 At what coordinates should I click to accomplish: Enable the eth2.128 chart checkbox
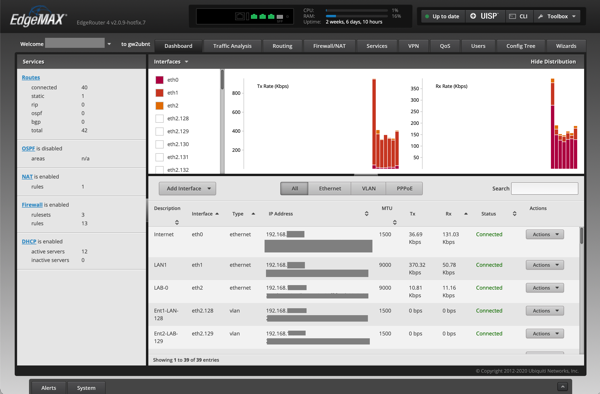(x=160, y=118)
